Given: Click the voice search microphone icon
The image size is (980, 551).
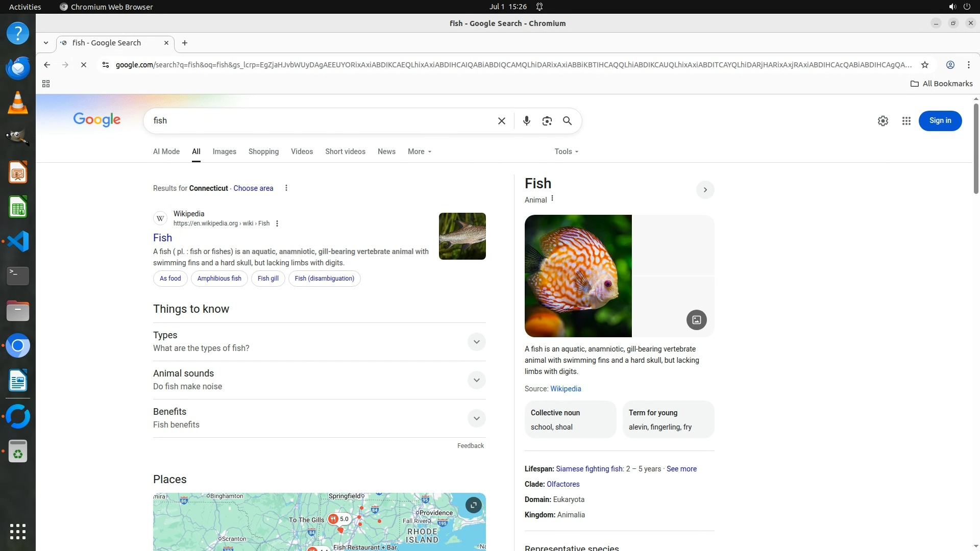Looking at the screenshot, I should pyautogui.click(x=526, y=121).
